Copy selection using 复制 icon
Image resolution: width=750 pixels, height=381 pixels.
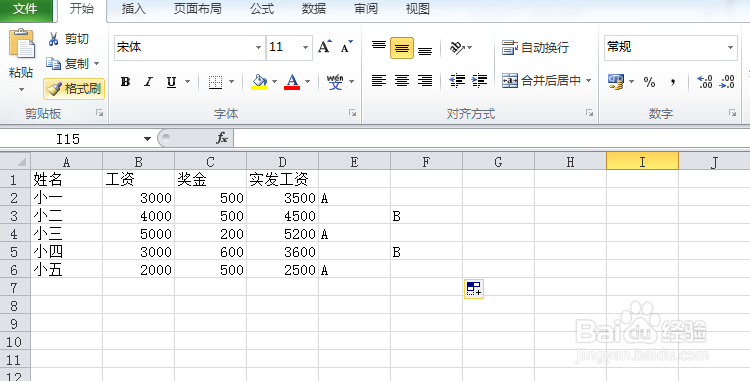pos(53,63)
